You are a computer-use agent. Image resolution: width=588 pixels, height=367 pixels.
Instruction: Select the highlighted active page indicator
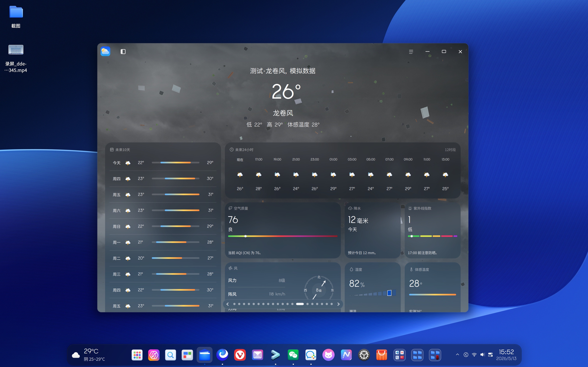coord(300,304)
